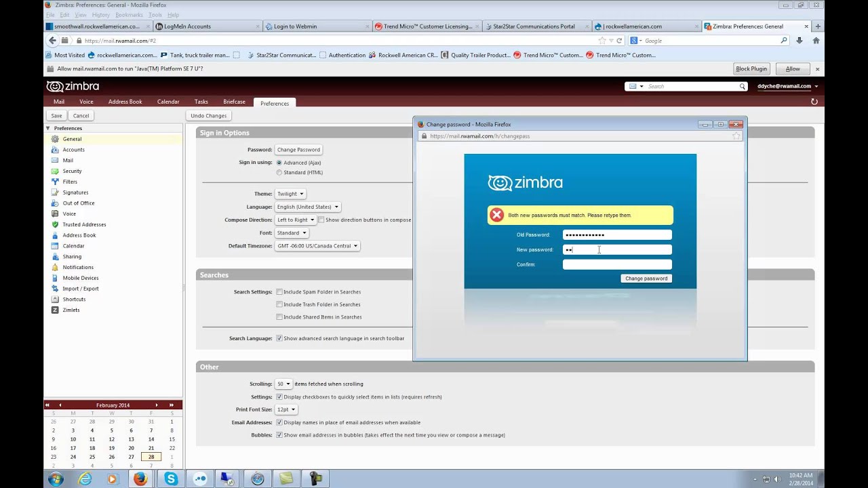Open Trusted Addresses shield icon
Viewport: 868px width, 488px height.
click(55, 224)
